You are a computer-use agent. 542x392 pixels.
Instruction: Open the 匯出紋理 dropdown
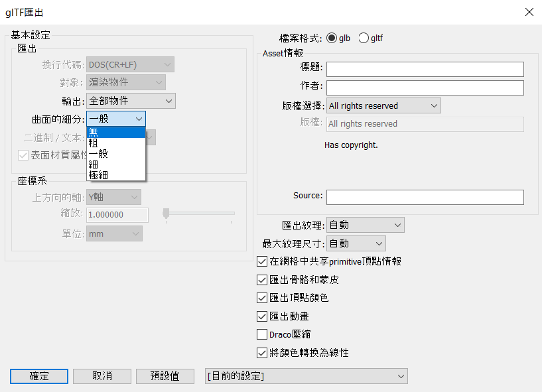click(366, 225)
